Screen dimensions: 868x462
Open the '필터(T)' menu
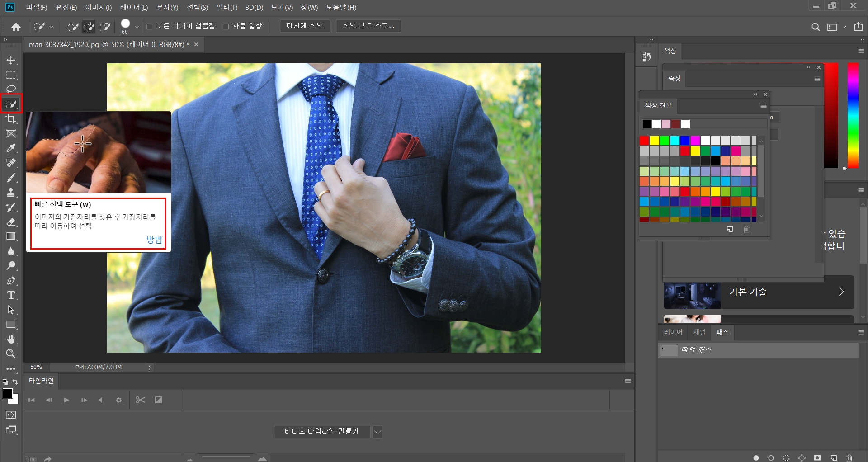[x=226, y=7]
